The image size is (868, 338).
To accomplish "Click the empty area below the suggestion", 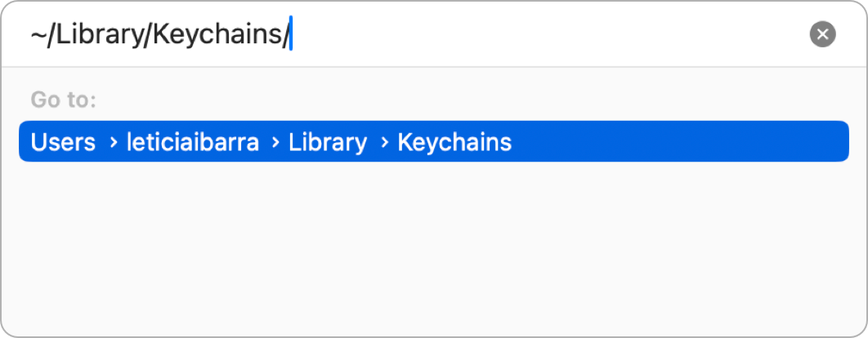I will (433, 245).
